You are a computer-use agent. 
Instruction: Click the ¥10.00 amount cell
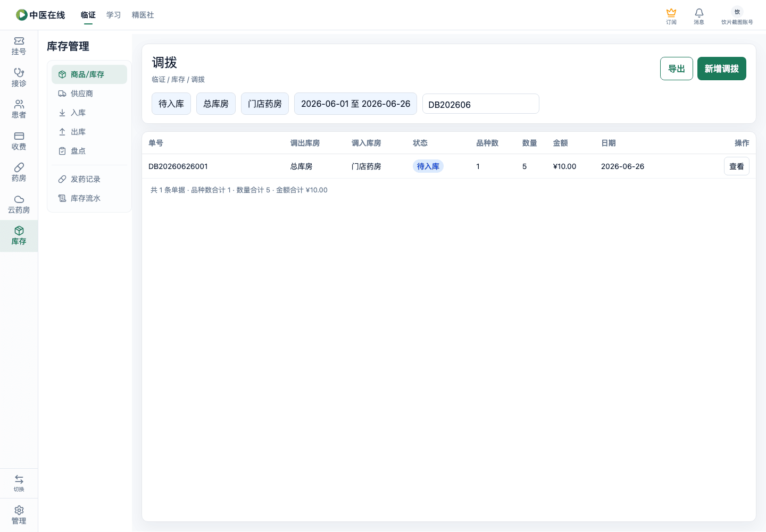pos(565,166)
